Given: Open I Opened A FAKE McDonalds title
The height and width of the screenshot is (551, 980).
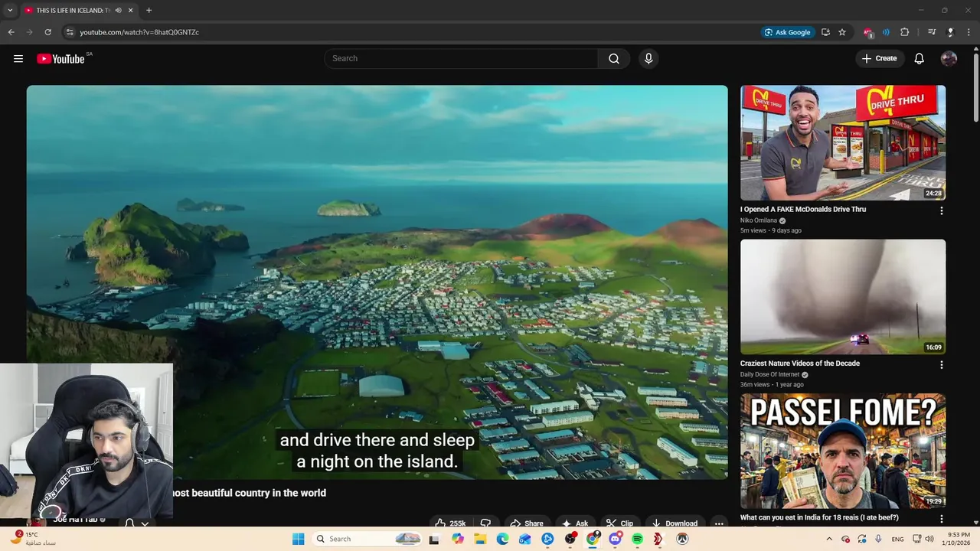Looking at the screenshot, I should pos(803,209).
